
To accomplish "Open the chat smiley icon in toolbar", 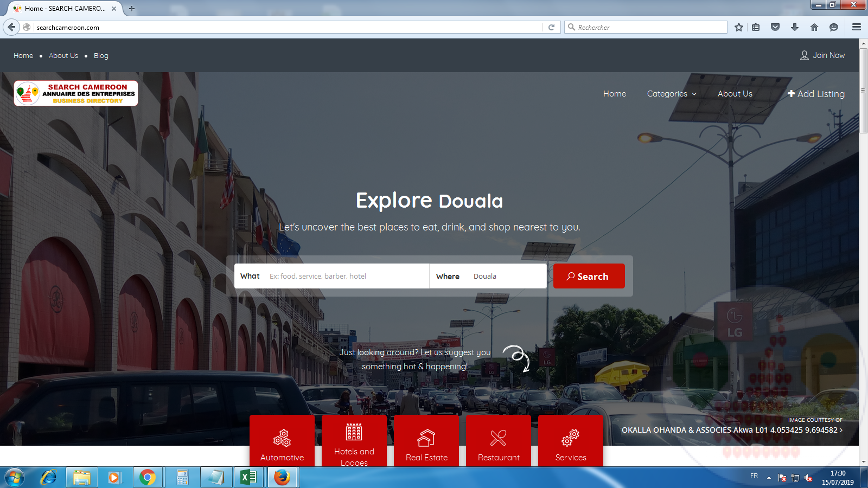I will [x=834, y=27].
